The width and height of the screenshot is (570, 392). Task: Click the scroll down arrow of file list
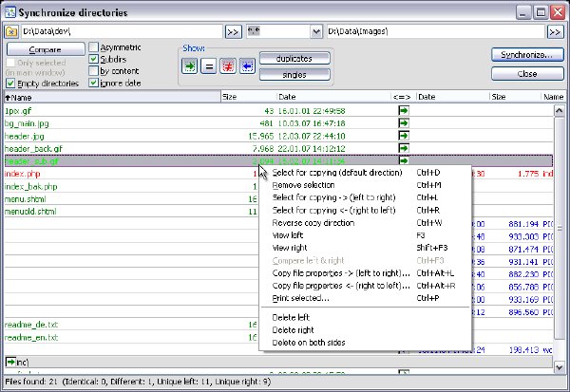(560, 367)
